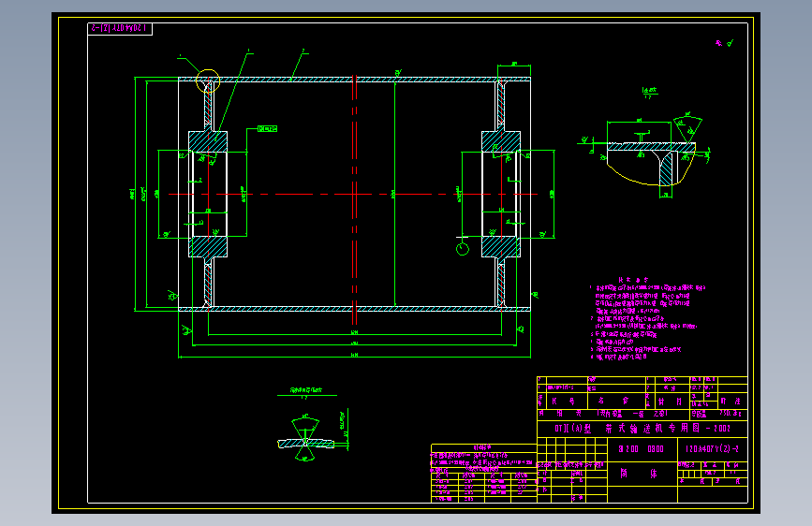Image resolution: width=812 pixels, height=526 pixels.
Task: Click the red vertical center line of the drum
Action: (355, 195)
